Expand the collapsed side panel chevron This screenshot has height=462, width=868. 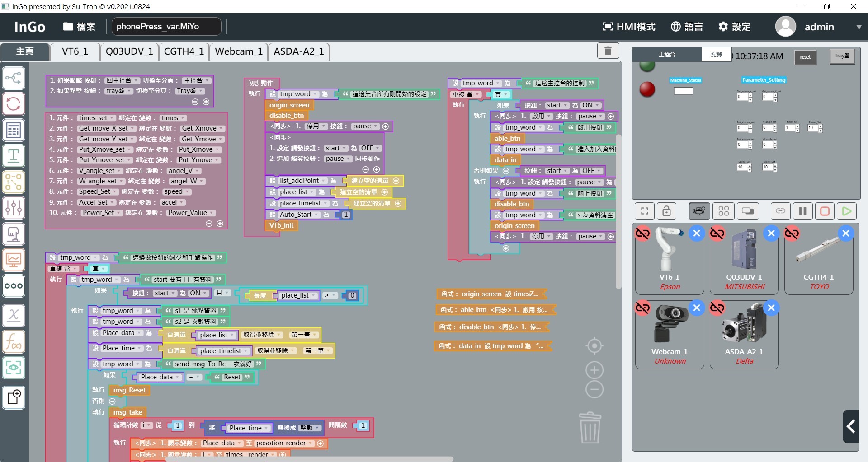point(851,426)
